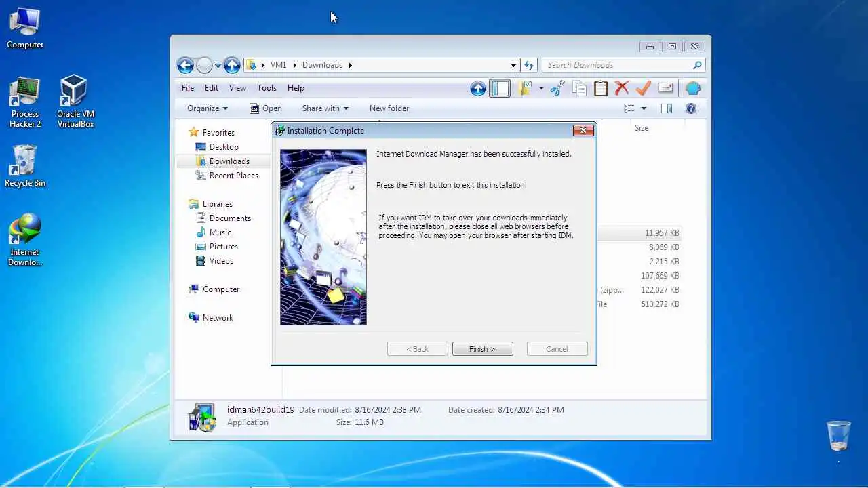Close the Installation Complete dialog
Viewport: 868px width, 488px height.
pos(583,131)
